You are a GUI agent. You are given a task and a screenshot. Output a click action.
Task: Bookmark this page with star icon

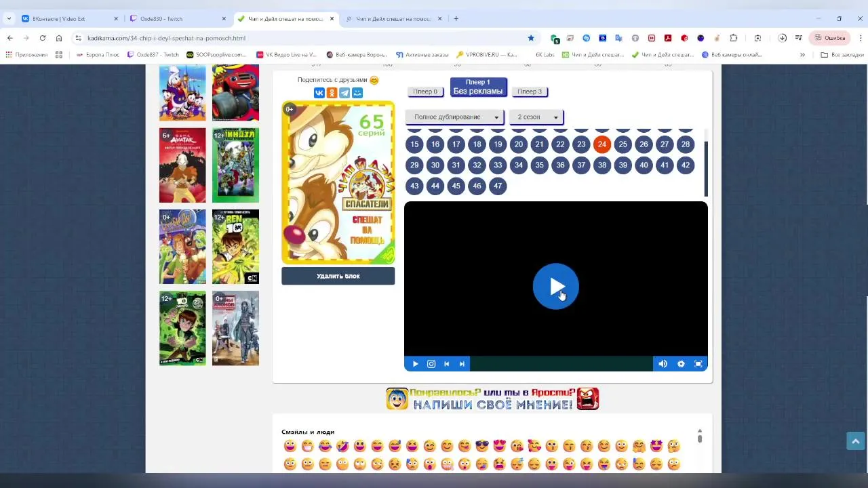tap(531, 38)
